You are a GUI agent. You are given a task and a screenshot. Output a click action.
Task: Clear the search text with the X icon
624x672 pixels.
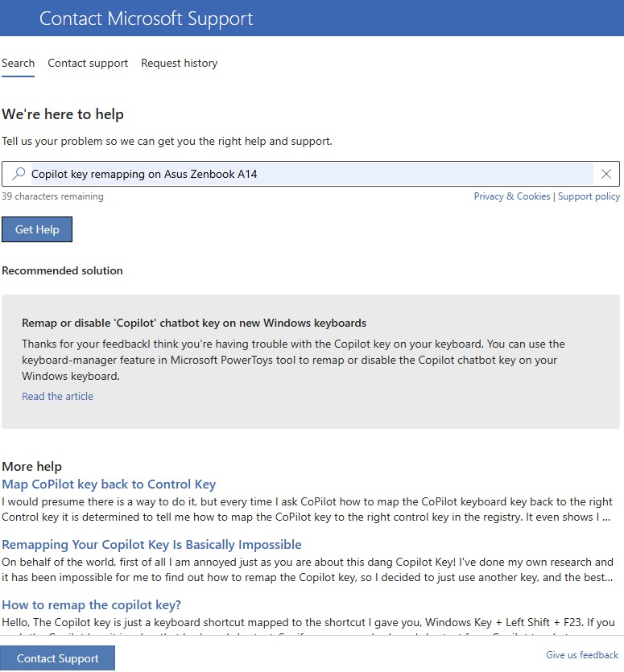click(606, 174)
